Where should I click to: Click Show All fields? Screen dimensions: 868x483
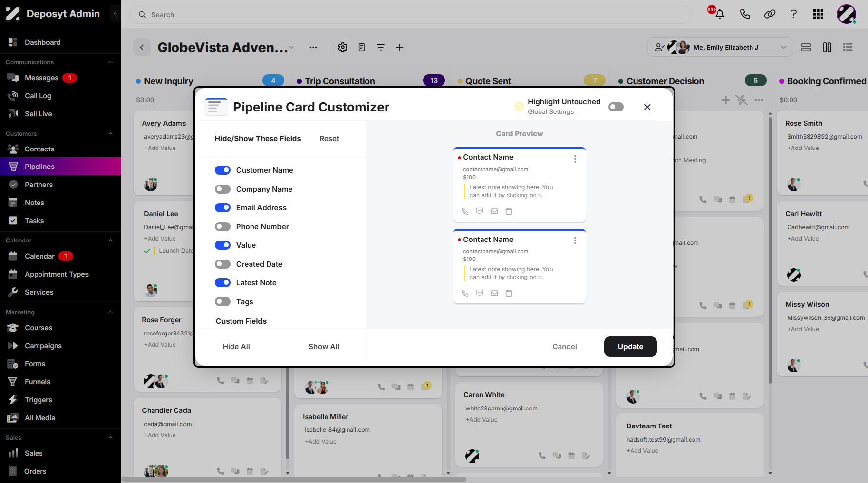pyautogui.click(x=324, y=347)
